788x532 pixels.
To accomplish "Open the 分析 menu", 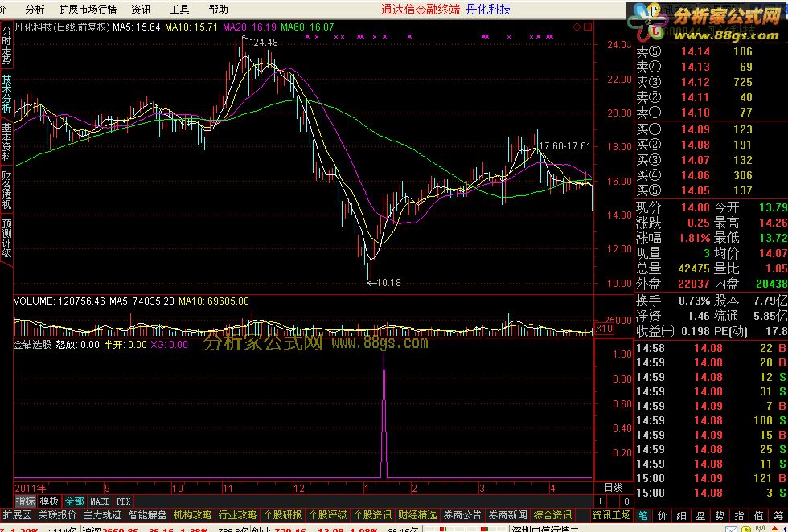I will click(x=35, y=9).
